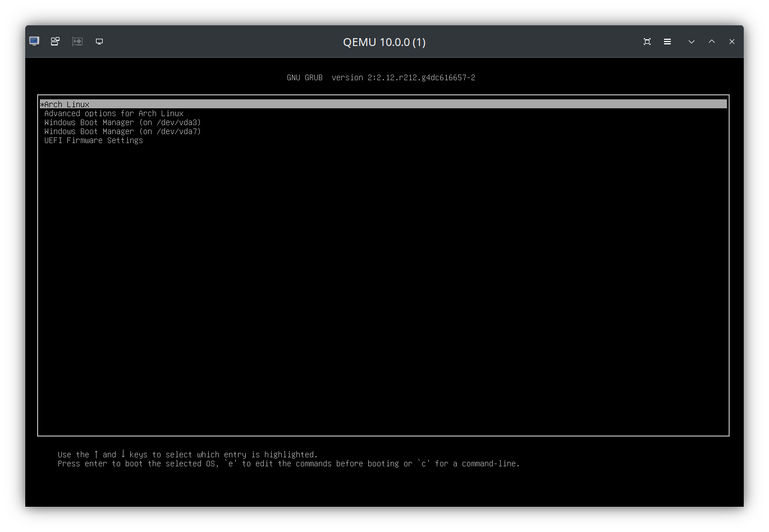Click the QEMU 10.0.0 title text
Viewport: 769px width, 532px height.
(x=384, y=42)
